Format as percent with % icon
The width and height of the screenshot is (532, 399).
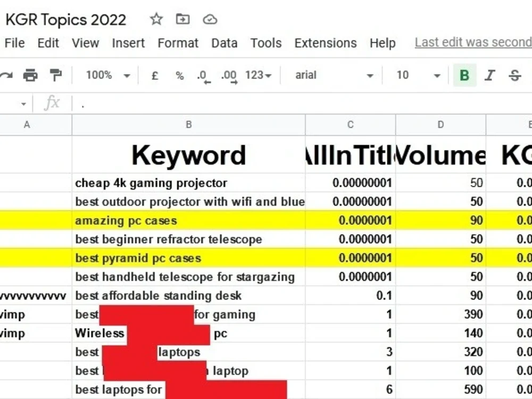[x=180, y=75]
